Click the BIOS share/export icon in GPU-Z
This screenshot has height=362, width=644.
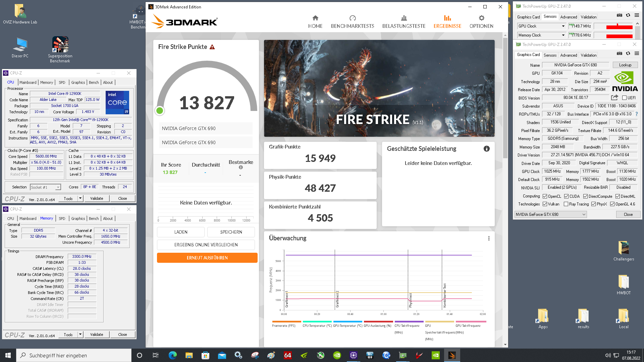614,98
